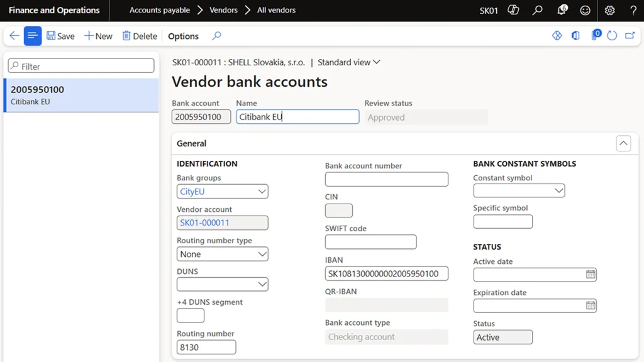Open attachments icon with badge
Viewport: 644px width, 362px height.
coord(595,35)
